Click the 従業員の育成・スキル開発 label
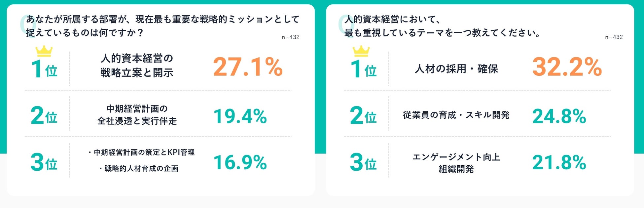The width and height of the screenshot is (644, 208). click(456, 115)
